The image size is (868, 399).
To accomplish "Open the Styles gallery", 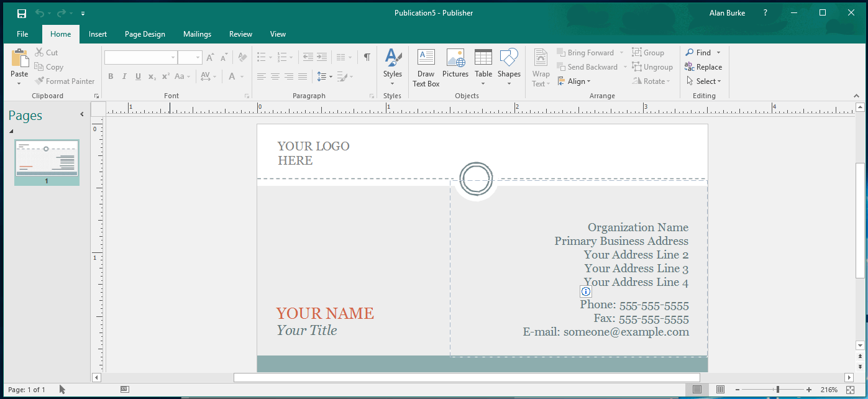I will (393, 66).
